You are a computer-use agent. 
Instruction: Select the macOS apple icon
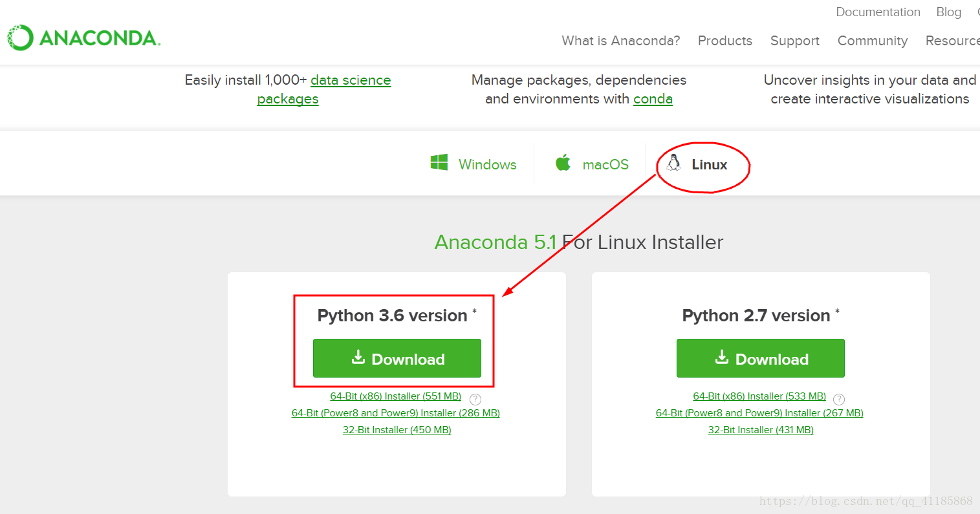coord(563,162)
